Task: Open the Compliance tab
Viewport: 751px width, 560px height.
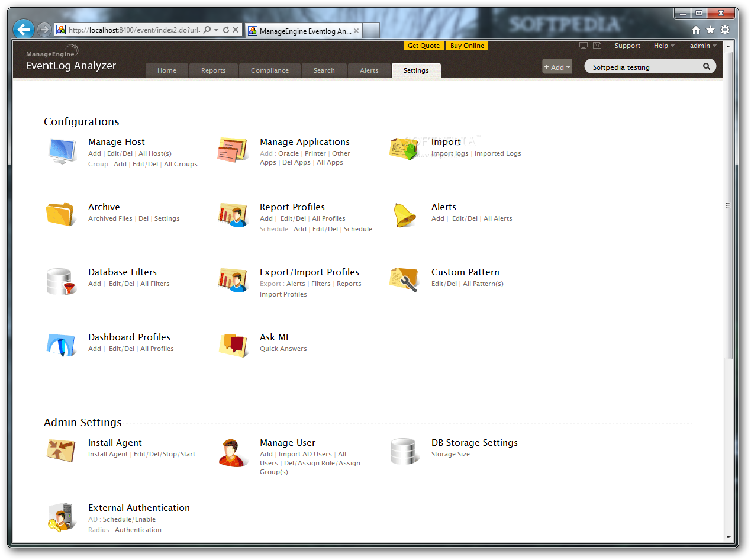Action: coord(270,70)
